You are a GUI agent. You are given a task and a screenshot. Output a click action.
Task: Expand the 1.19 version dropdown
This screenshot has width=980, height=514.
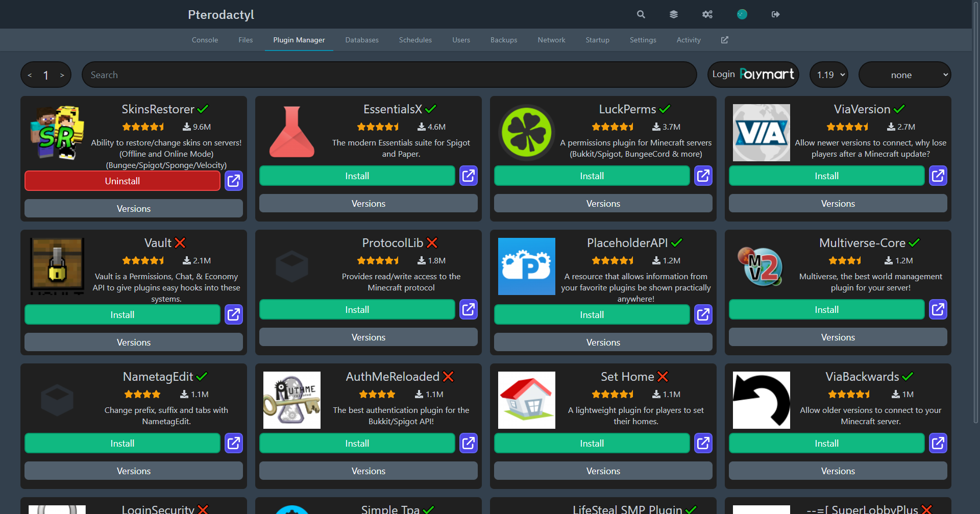tap(829, 75)
